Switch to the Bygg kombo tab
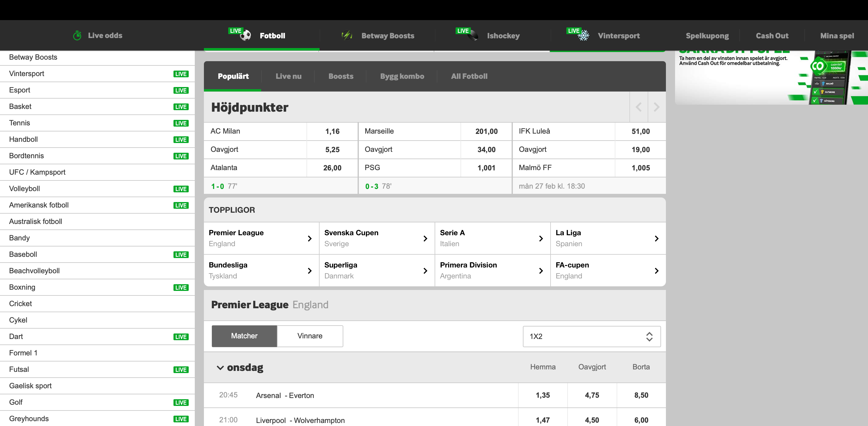The image size is (868, 426). click(402, 76)
